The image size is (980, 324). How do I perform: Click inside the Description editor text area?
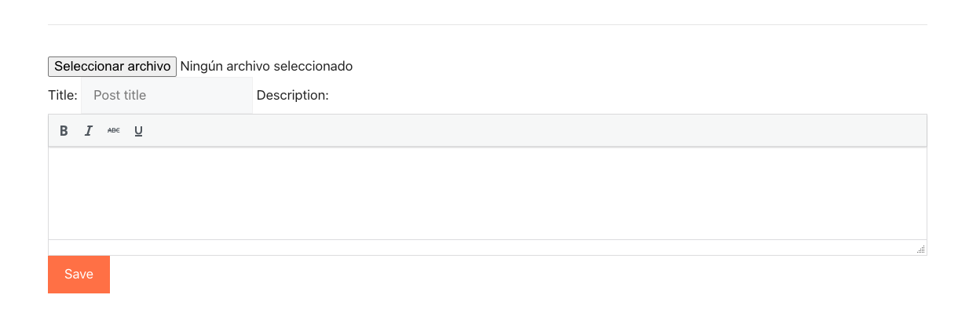pyautogui.click(x=488, y=193)
